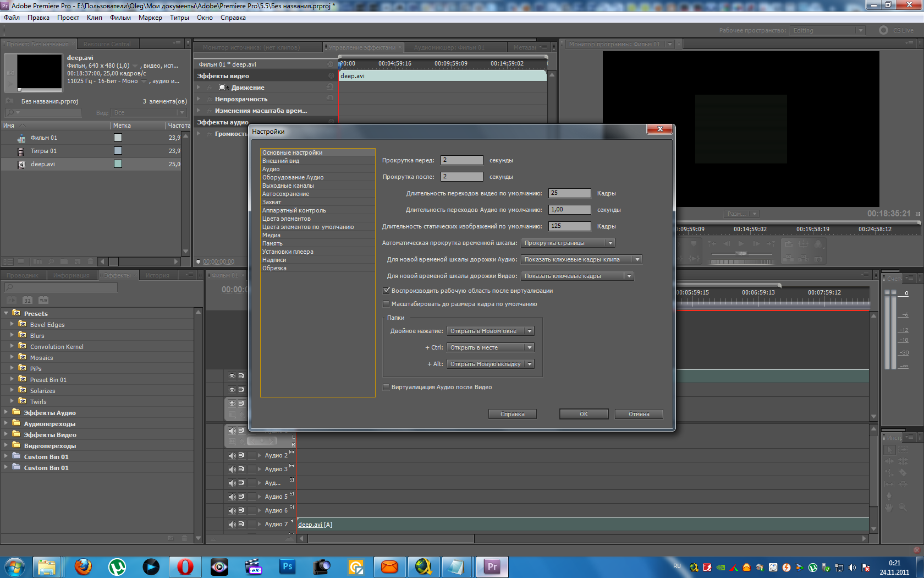Click the volume icon in system tray
This screenshot has width=924, height=578.
pos(852,567)
